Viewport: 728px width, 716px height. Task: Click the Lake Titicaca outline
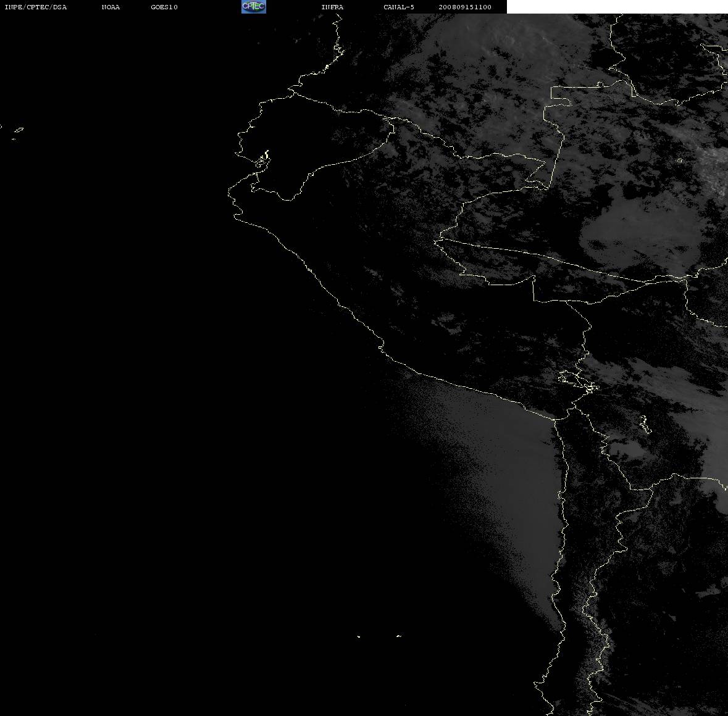pyautogui.click(x=579, y=381)
